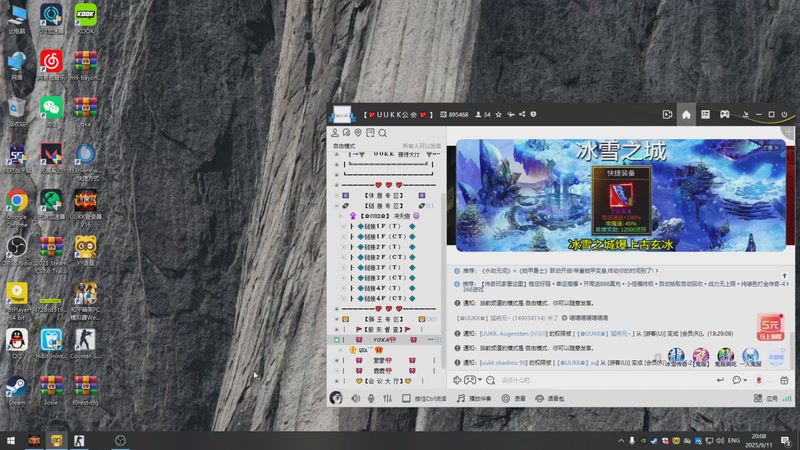Screen dimensions: 800x450
Task: Select the 挂接1F（T） sub-channel
Action: (383, 226)
